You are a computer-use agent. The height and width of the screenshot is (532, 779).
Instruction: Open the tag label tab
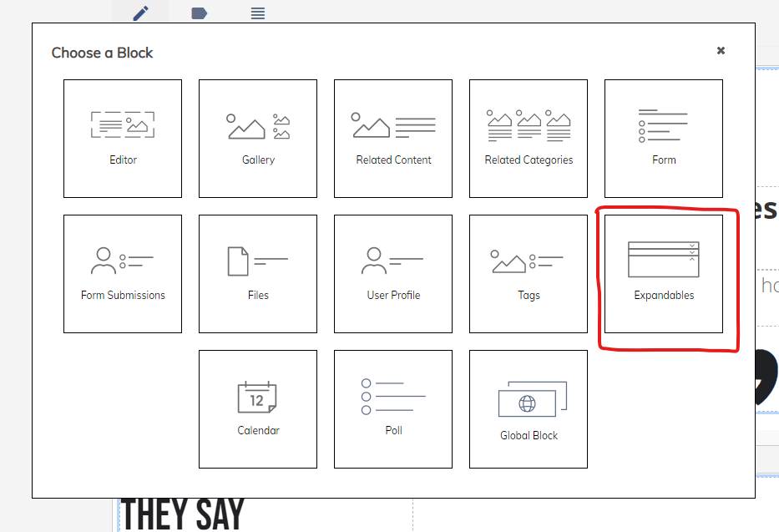click(x=199, y=13)
